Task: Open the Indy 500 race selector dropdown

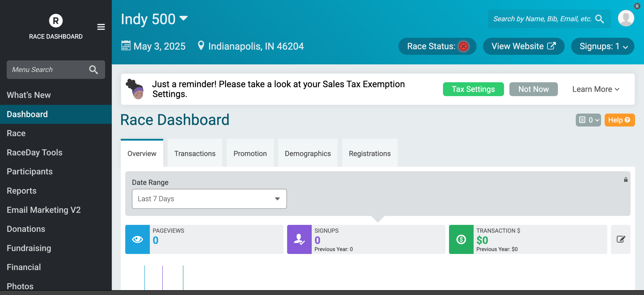Action: (x=183, y=18)
